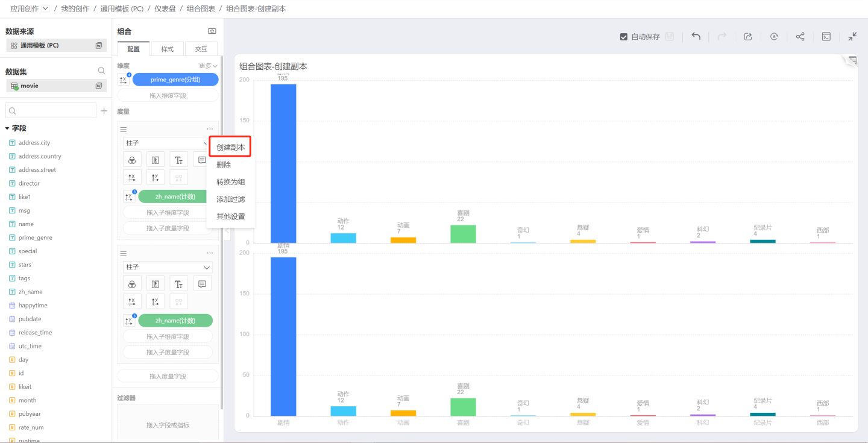Toggle the 自动保存 checkbox

pos(624,37)
